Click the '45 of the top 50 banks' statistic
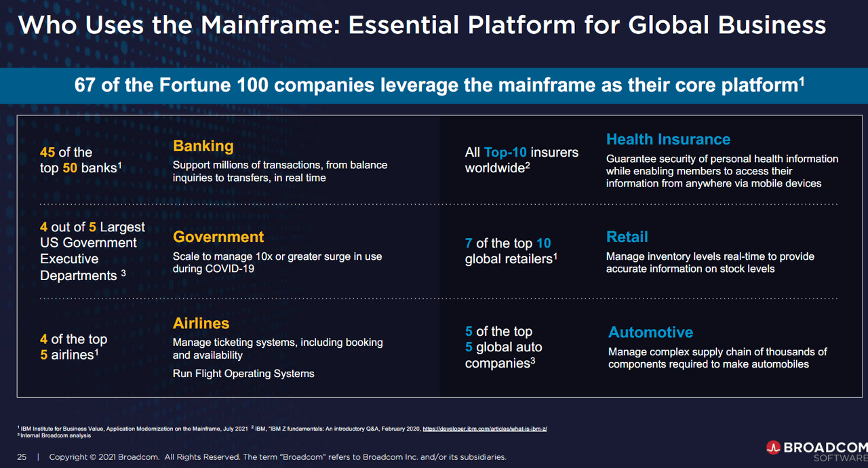This screenshot has height=468, width=868. click(81, 160)
